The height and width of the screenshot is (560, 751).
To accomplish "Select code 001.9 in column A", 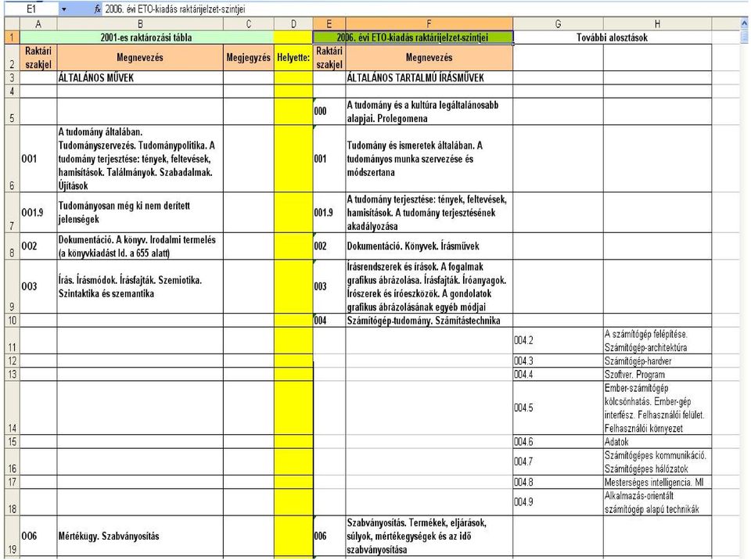I will tap(38, 213).
